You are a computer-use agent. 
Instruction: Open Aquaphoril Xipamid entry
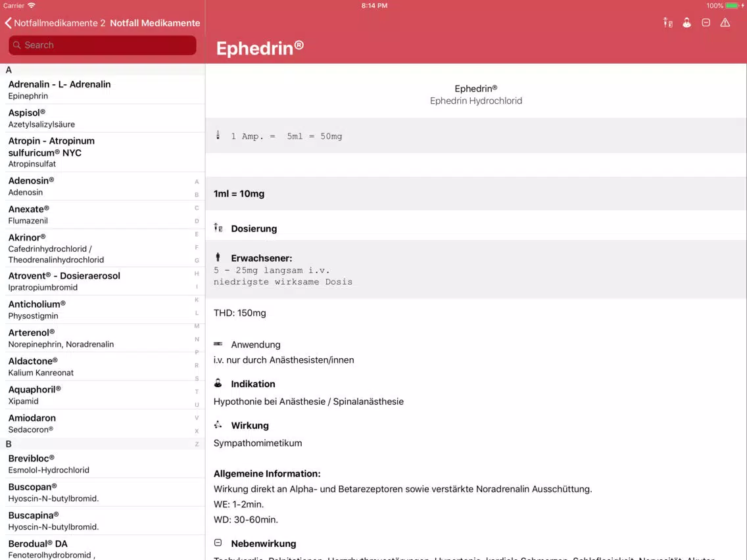[103, 395]
